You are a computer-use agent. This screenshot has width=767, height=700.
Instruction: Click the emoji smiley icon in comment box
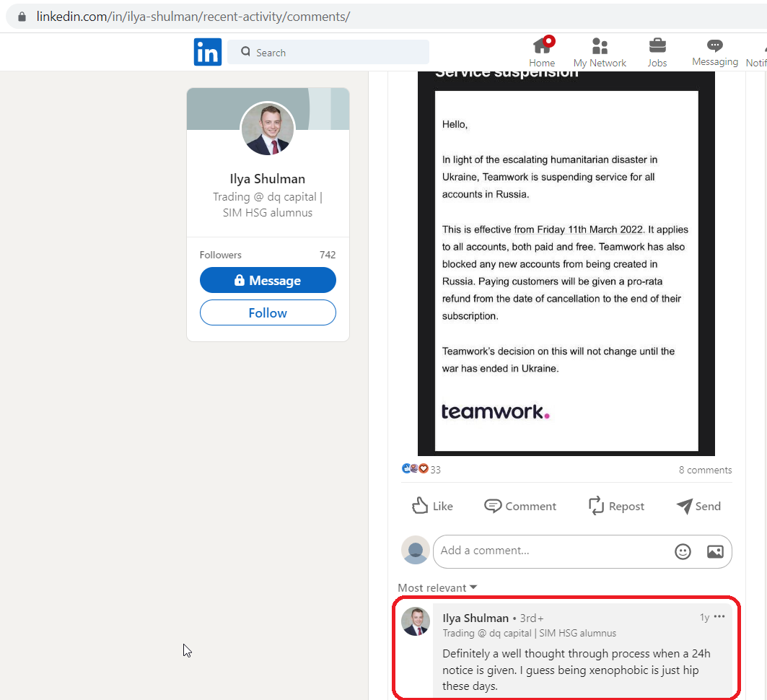pyautogui.click(x=683, y=552)
